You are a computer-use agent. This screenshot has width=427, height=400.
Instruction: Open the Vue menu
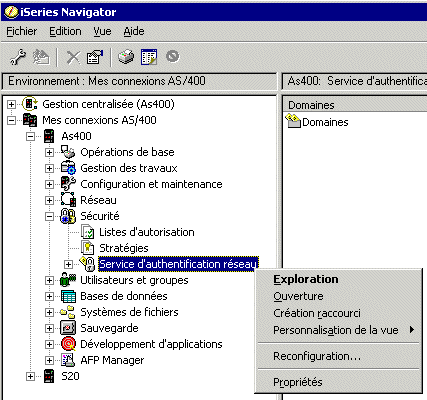click(102, 31)
